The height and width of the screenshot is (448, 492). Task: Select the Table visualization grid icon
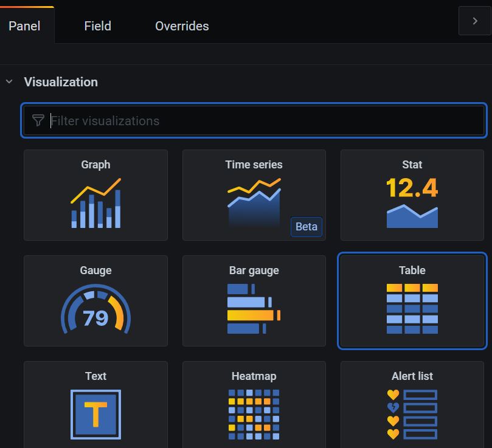click(x=412, y=309)
